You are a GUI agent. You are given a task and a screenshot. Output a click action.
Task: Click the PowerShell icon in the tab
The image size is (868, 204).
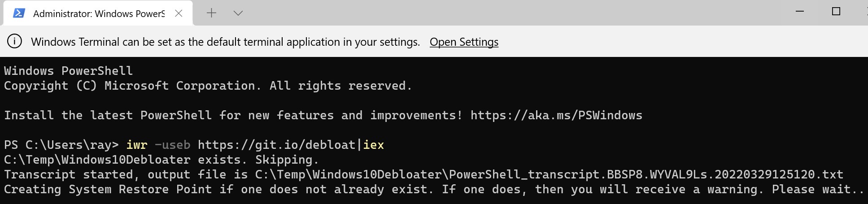pyautogui.click(x=19, y=13)
